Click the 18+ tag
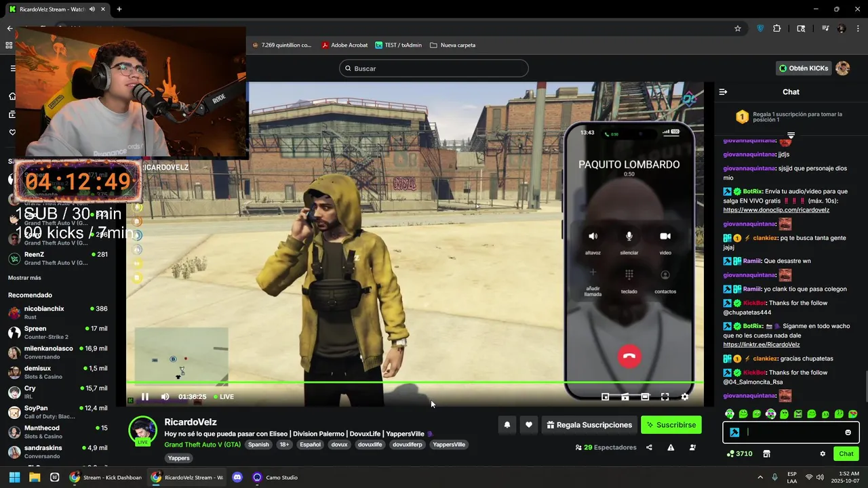Image resolution: width=868 pixels, height=488 pixels. (x=284, y=445)
